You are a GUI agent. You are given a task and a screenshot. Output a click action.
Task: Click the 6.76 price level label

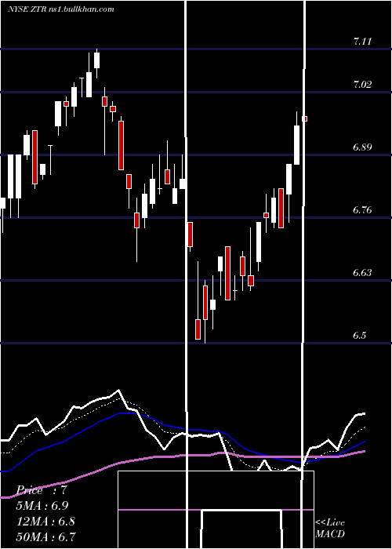point(362,210)
